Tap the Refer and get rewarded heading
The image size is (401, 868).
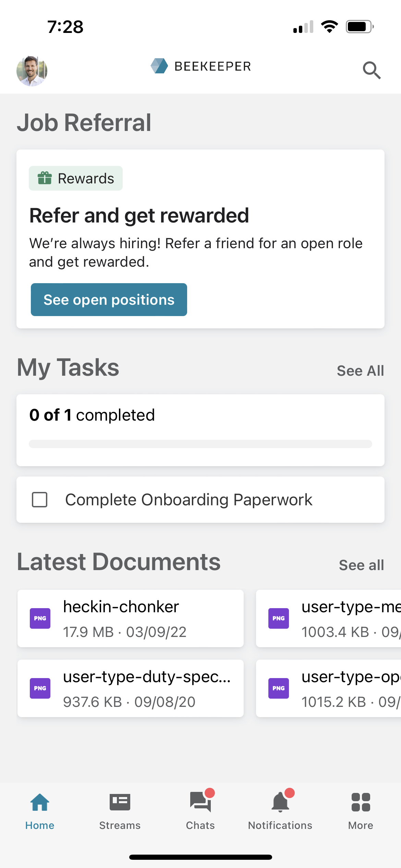coord(139,216)
